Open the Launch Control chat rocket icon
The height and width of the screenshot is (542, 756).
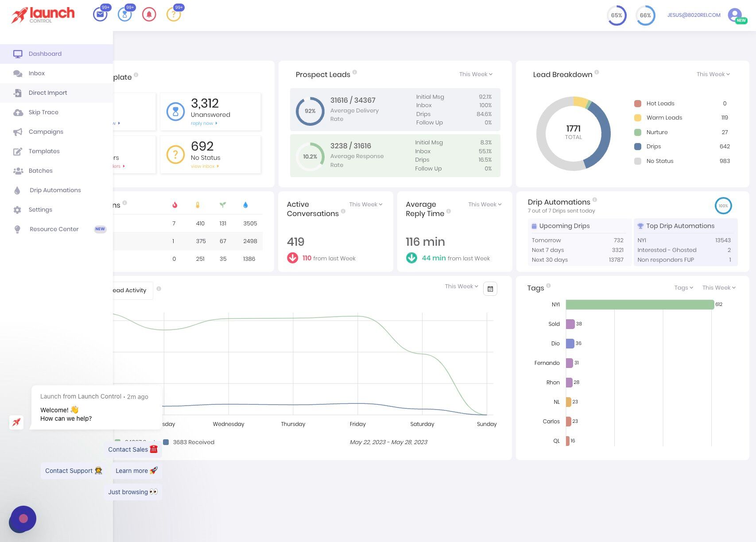(x=16, y=422)
